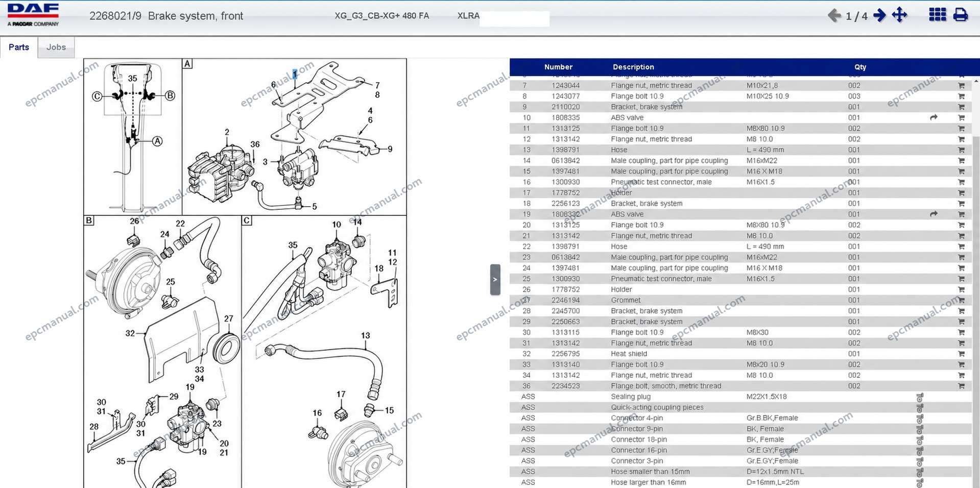Select part number 1313140
The image size is (980, 488).
pyautogui.click(x=565, y=364)
